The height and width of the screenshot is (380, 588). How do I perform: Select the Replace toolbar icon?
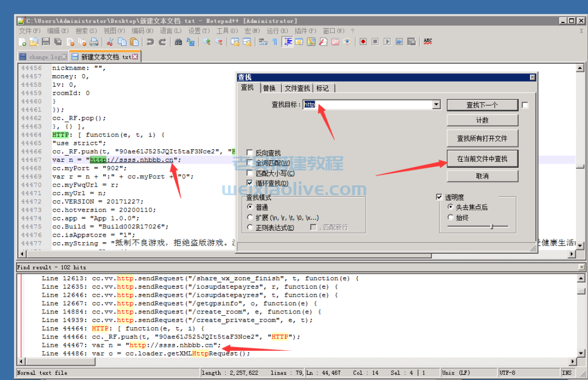click(189, 41)
